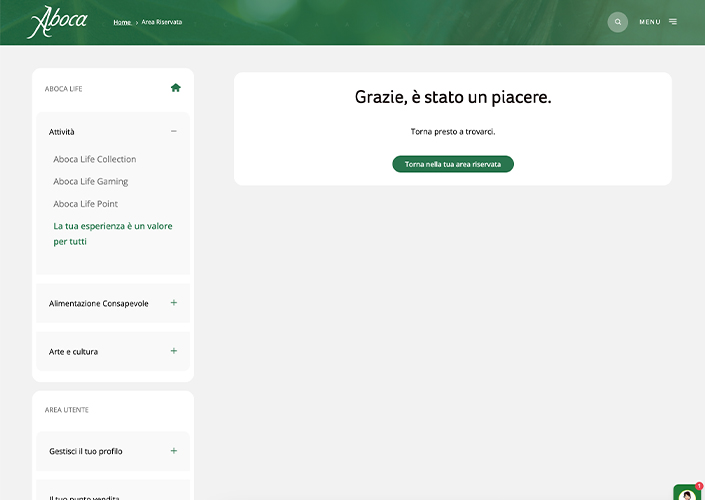705x500 pixels.
Task: Open the chat assistant widget icon
Action: pyautogui.click(x=688, y=492)
